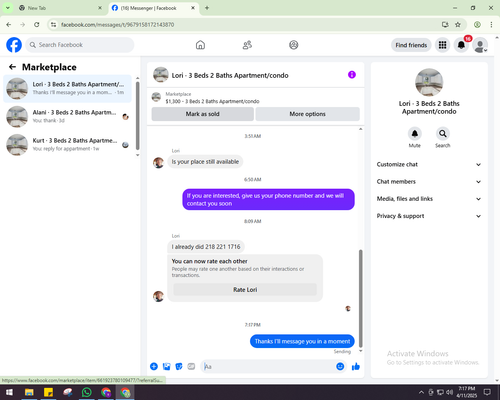Reload the page in browser toolbar

(37, 24)
